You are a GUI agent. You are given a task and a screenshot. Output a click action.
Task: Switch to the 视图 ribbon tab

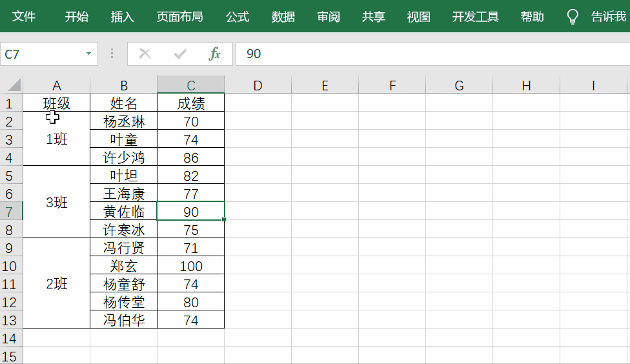pyautogui.click(x=419, y=17)
